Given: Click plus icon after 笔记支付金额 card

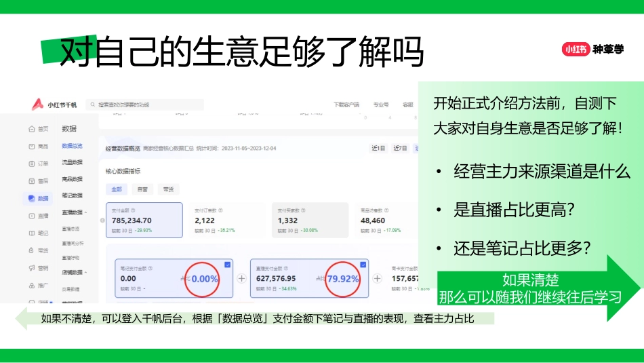Looking at the screenshot, I should [x=241, y=278].
